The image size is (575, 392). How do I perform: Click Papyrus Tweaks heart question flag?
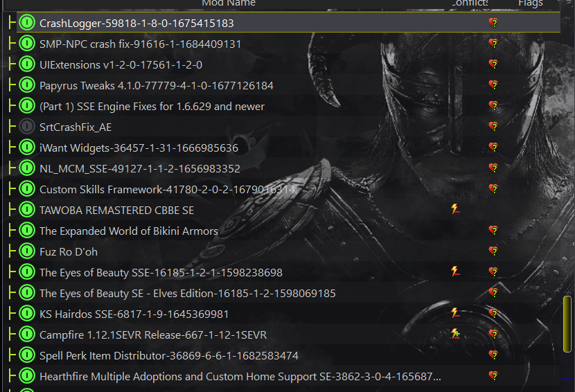click(x=493, y=85)
